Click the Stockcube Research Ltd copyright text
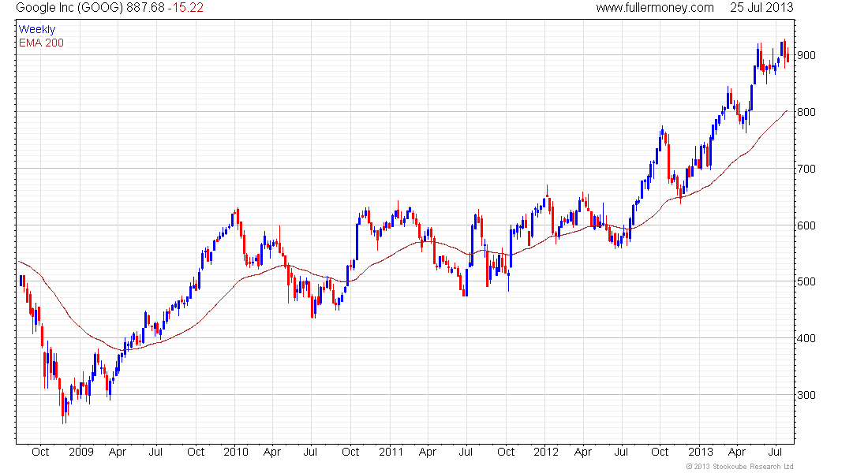The height and width of the screenshot is (473, 868). (x=739, y=467)
